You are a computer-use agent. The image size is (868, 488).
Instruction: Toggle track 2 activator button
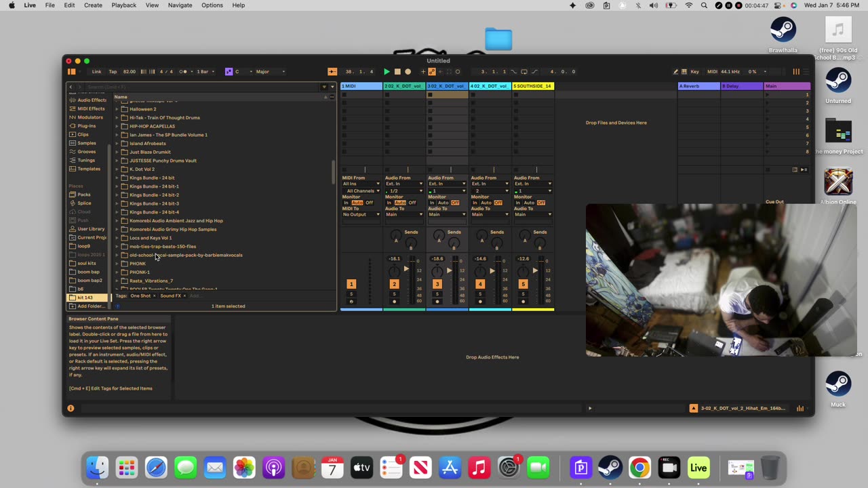[x=394, y=284]
